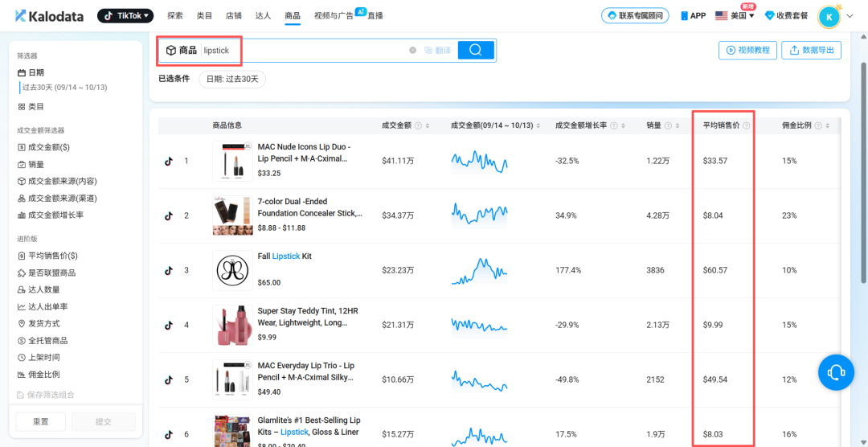Screen dimensions: 868x447
Task: Clear the lipstick search text
Action: (x=413, y=50)
